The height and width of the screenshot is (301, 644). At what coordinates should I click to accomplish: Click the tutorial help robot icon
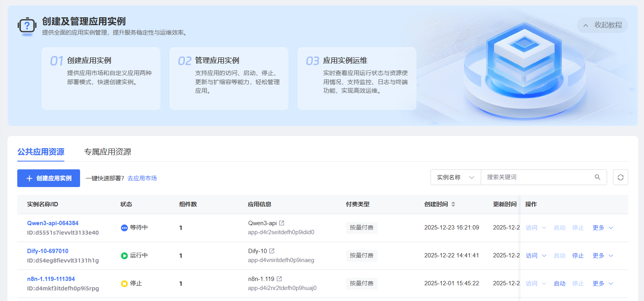(27, 26)
